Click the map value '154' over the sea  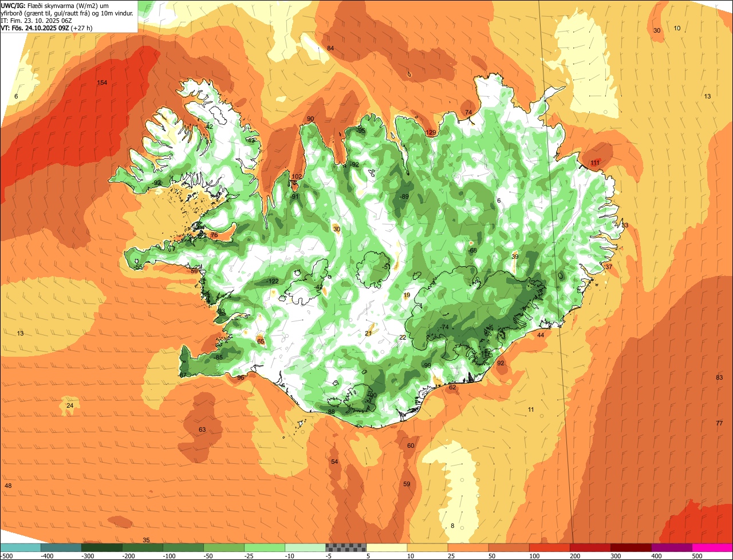pos(102,83)
